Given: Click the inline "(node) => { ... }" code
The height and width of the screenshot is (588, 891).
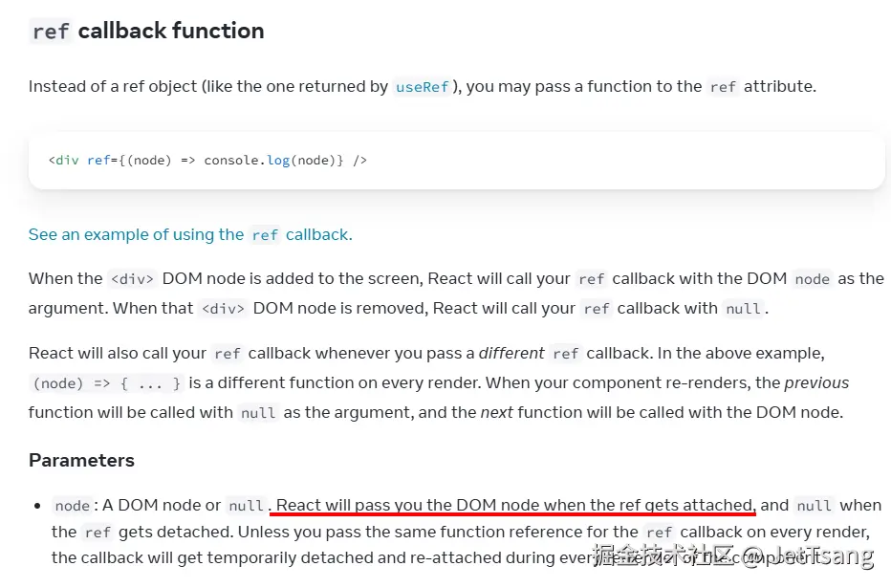Looking at the screenshot, I should [107, 383].
